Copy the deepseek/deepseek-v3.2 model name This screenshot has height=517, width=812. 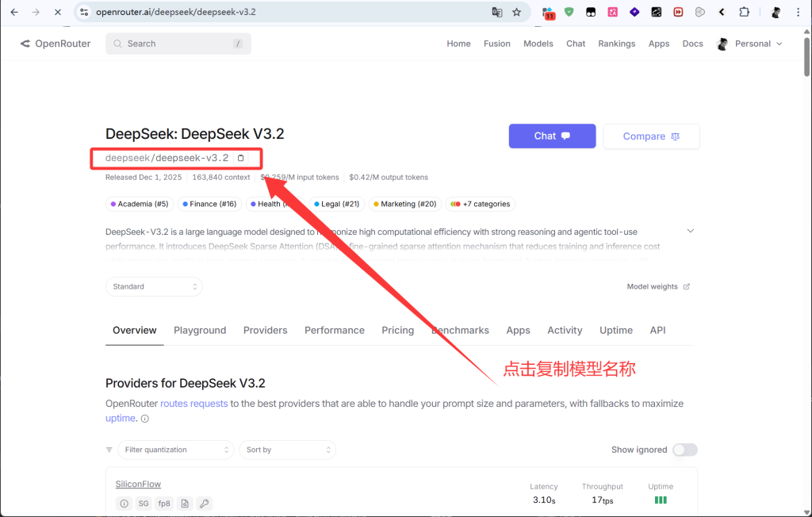240,158
